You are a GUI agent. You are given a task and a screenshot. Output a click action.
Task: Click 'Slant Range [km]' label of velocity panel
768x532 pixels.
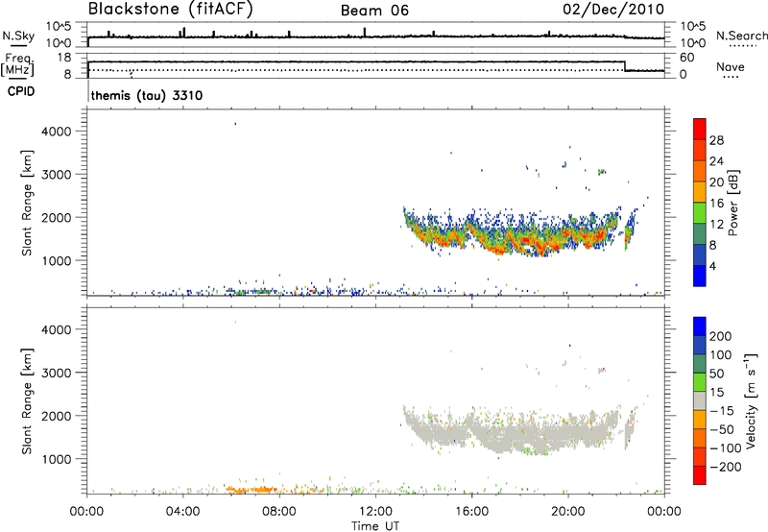27,401
